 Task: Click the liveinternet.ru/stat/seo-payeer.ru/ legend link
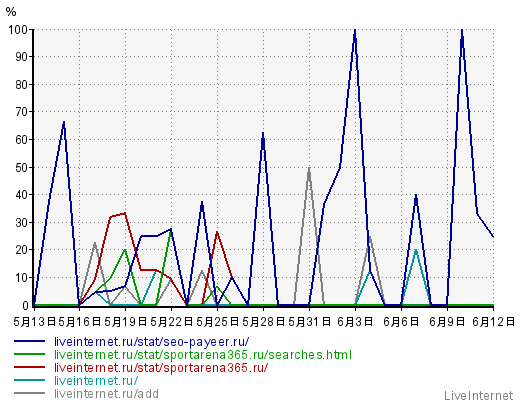coord(152,342)
